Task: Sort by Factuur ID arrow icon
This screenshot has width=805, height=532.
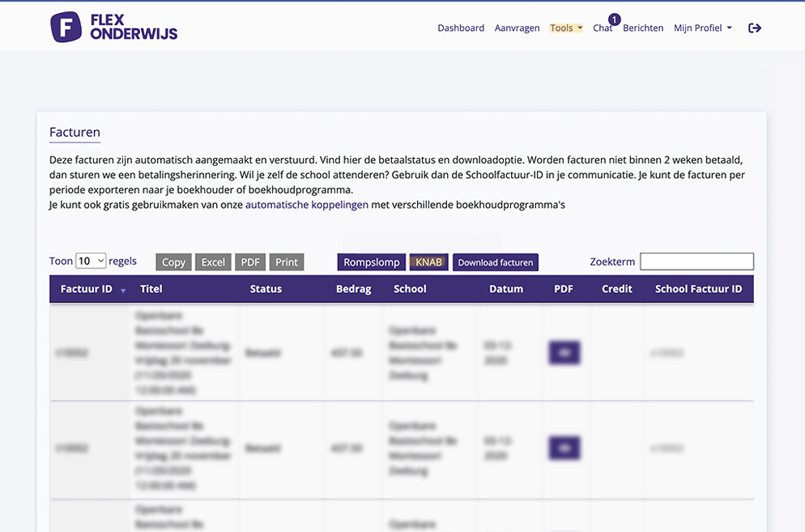Action: [x=123, y=290]
